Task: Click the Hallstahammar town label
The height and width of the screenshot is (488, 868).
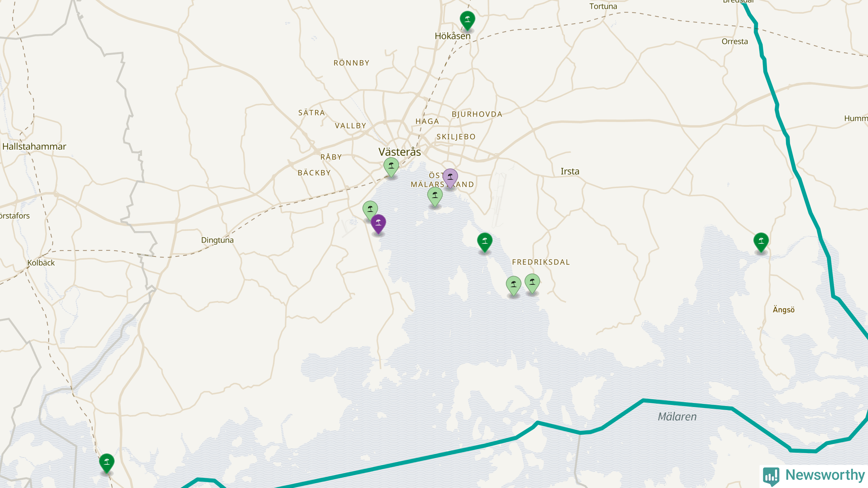Action: (x=34, y=146)
